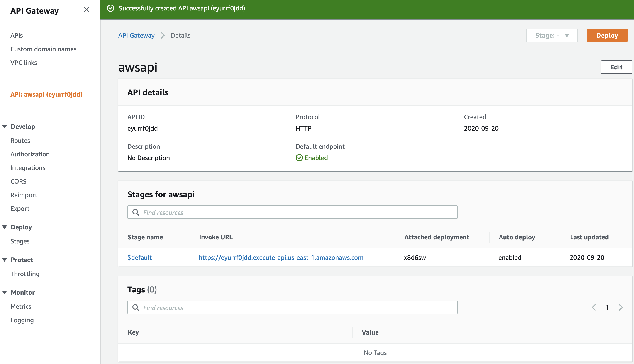Collapse the Develop section

5,126
